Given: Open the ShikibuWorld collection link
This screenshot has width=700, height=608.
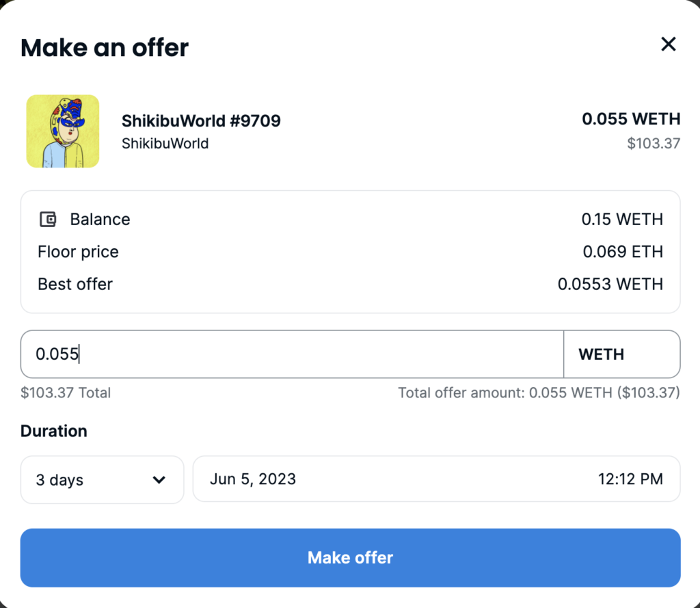Looking at the screenshot, I should 165,144.
